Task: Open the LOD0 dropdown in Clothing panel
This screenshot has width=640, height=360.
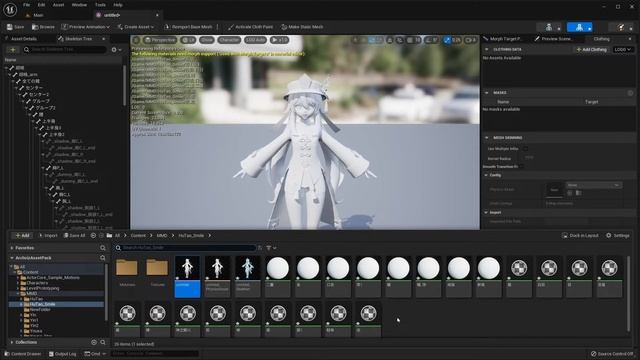Action: (x=622, y=49)
